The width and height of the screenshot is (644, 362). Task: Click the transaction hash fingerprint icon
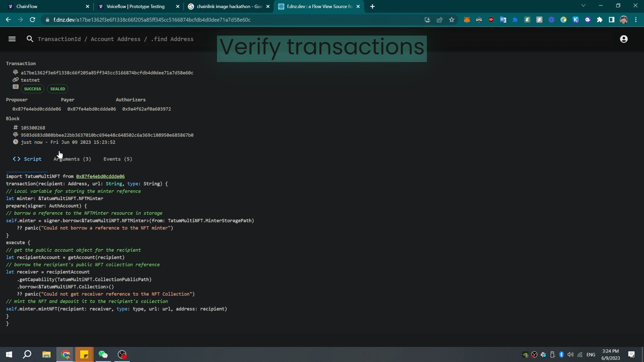[15, 72]
